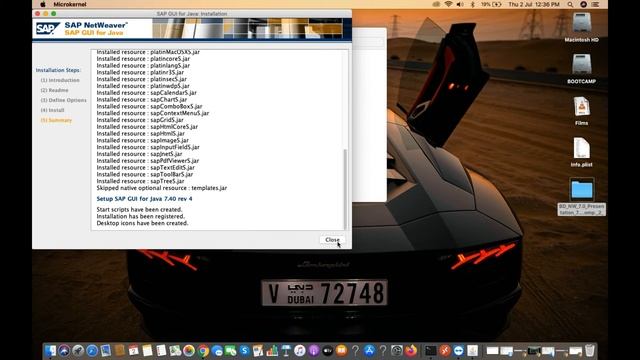
Task: Open the volume control in menu bar
Action: tap(460, 4)
